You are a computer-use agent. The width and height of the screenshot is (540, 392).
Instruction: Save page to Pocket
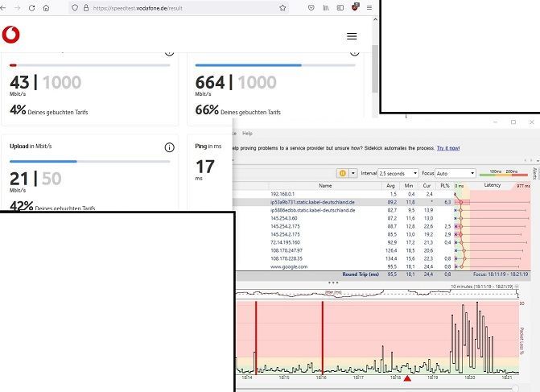pyautogui.click(x=311, y=7)
